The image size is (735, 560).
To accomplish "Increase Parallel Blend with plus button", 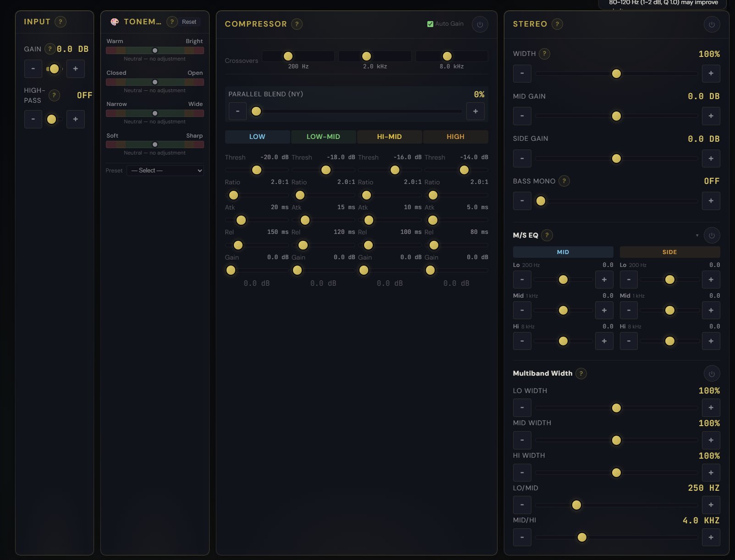I will (x=475, y=111).
